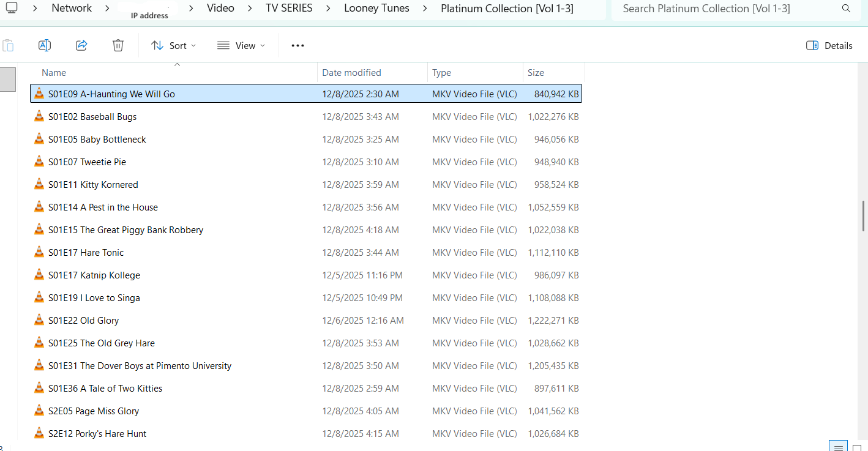Click the Delete trash can icon

click(118, 45)
